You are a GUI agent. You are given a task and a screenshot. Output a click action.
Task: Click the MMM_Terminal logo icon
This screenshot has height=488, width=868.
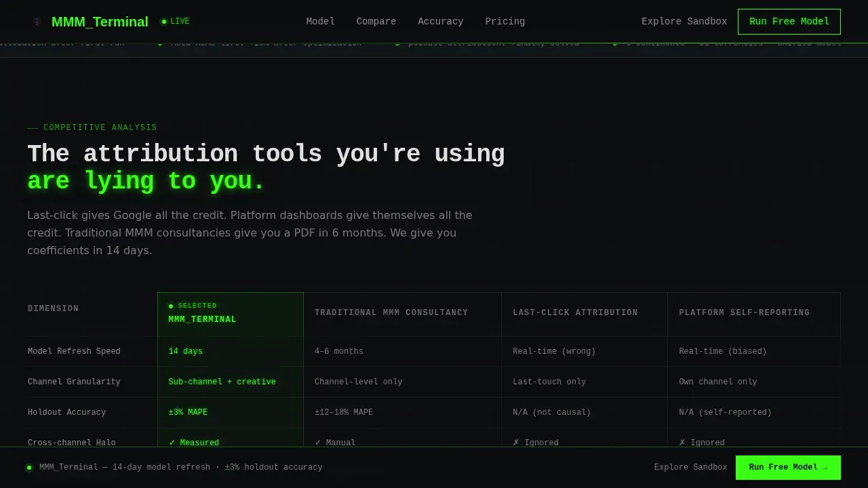[x=37, y=22]
